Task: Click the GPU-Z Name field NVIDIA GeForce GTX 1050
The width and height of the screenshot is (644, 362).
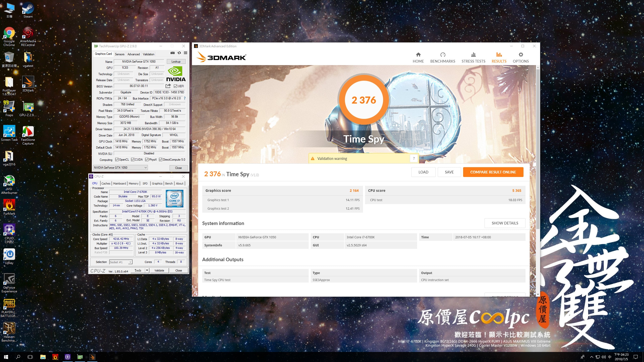Action: click(139, 62)
